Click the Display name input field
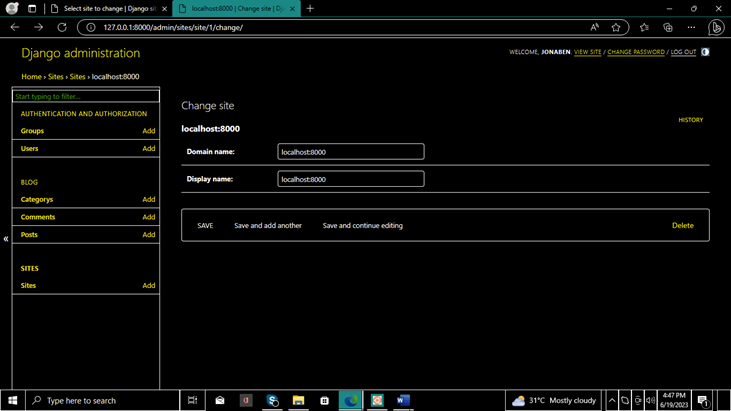Viewport: 731px width, 411px height. (351, 179)
